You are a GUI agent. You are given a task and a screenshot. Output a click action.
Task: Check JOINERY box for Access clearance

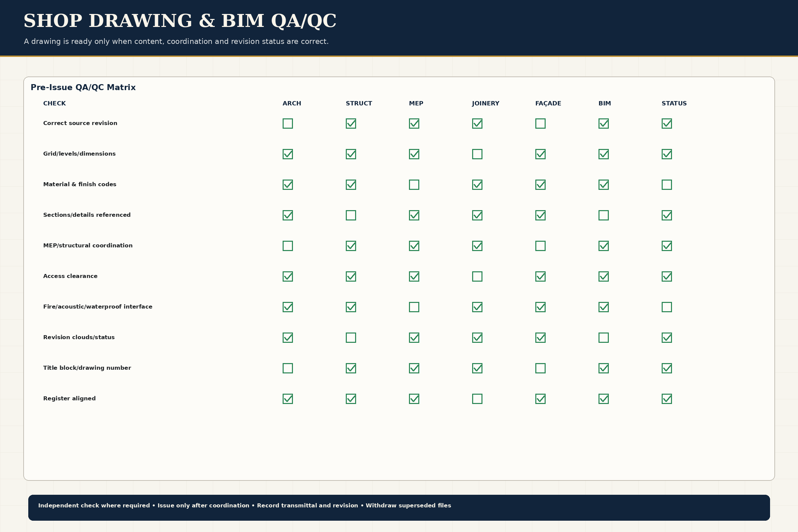click(477, 277)
